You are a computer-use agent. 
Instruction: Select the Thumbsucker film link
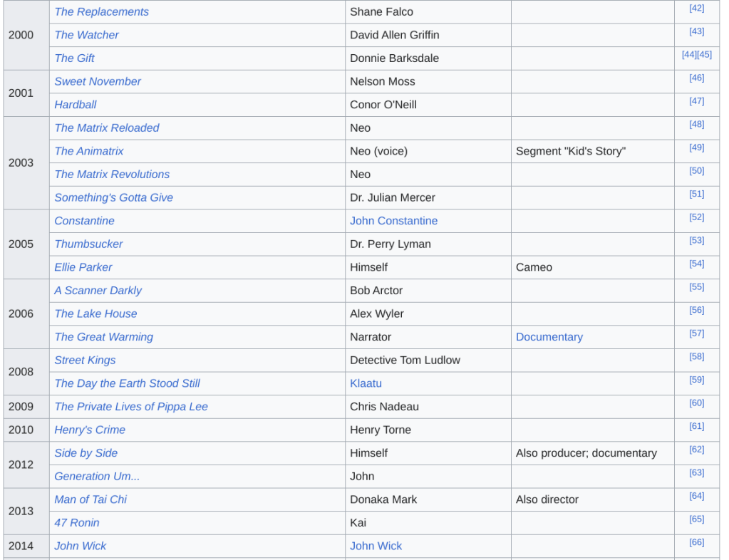(88, 244)
